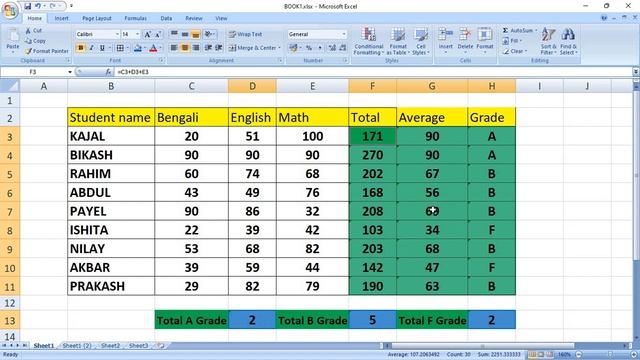Image resolution: width=640 pixels, height=360 pixels.
Task: Click the Delete cells button
Action: pyautogui.click(x=465, y=40)
